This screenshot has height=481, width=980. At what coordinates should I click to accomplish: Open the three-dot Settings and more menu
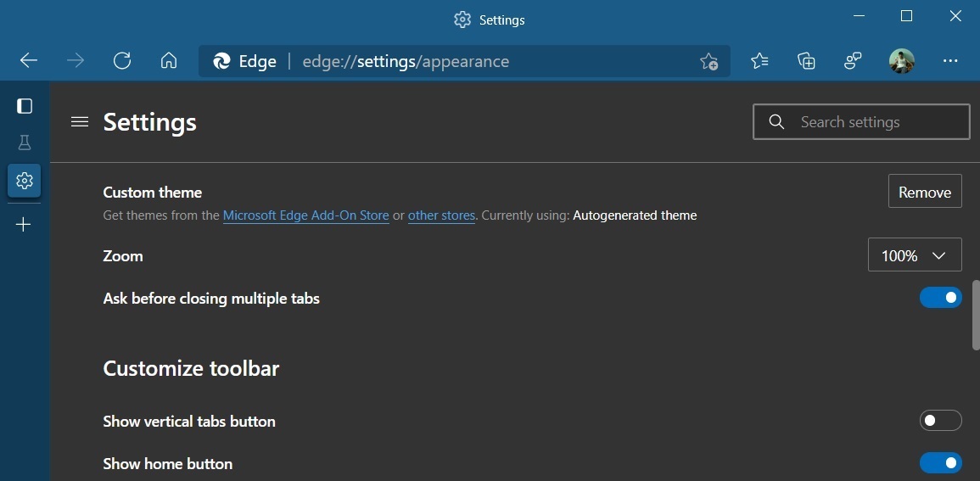point(950,61)
